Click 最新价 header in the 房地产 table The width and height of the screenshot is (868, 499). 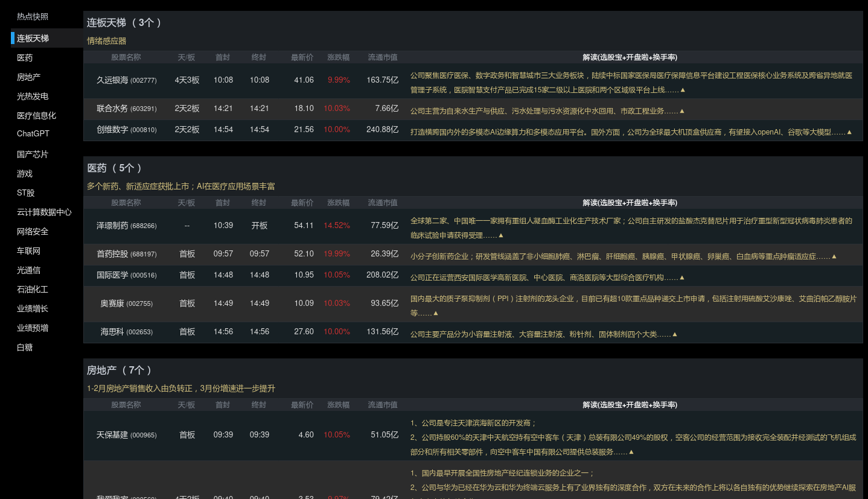(x=302, y=405)
